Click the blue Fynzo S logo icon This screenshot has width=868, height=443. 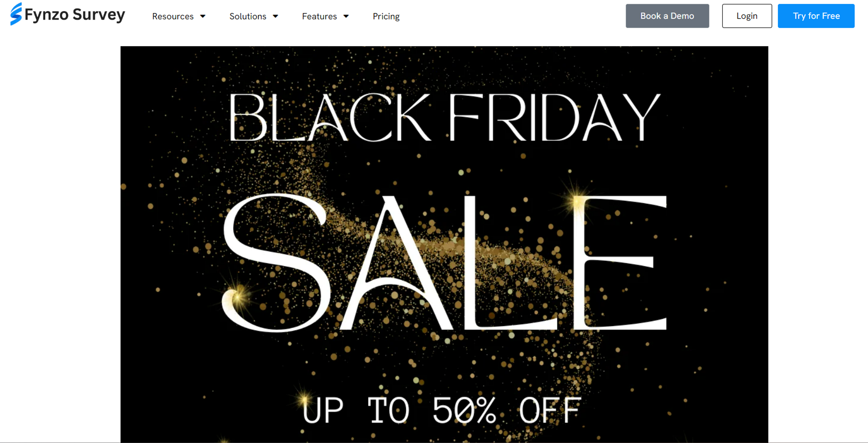pyautogui.click(x=16, y=14)
